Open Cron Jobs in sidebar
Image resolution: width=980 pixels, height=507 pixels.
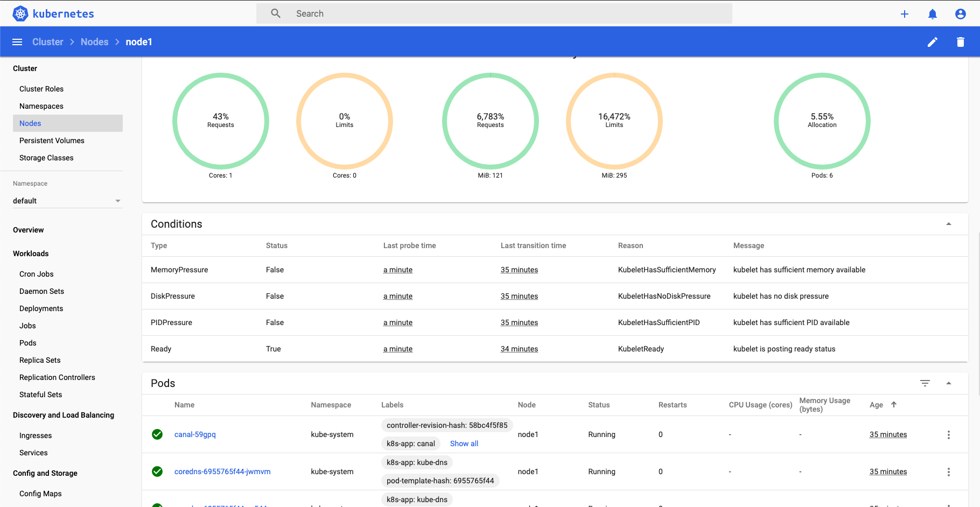pos(37,274)
